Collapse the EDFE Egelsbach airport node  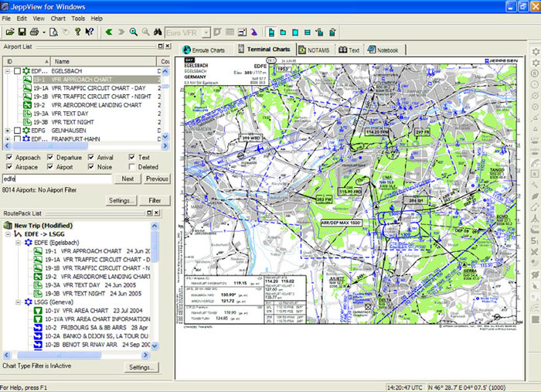point(7,71)
